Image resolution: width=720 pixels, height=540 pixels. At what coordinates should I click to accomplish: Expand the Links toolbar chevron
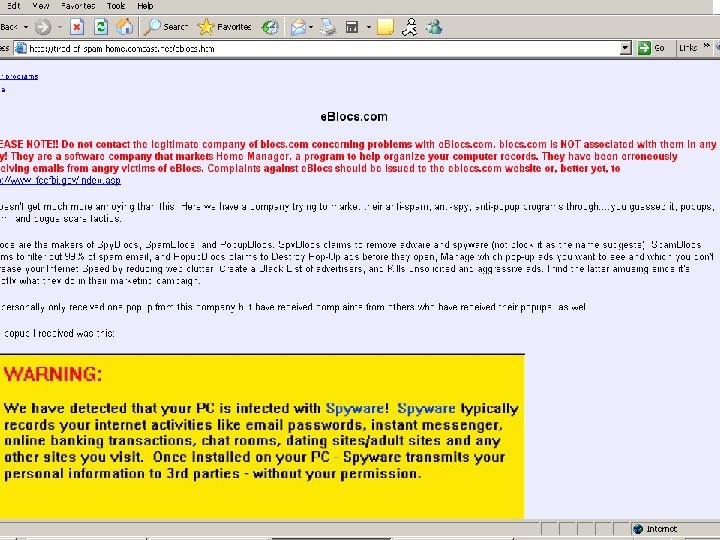pyautogui.click(x=707, y=46)
